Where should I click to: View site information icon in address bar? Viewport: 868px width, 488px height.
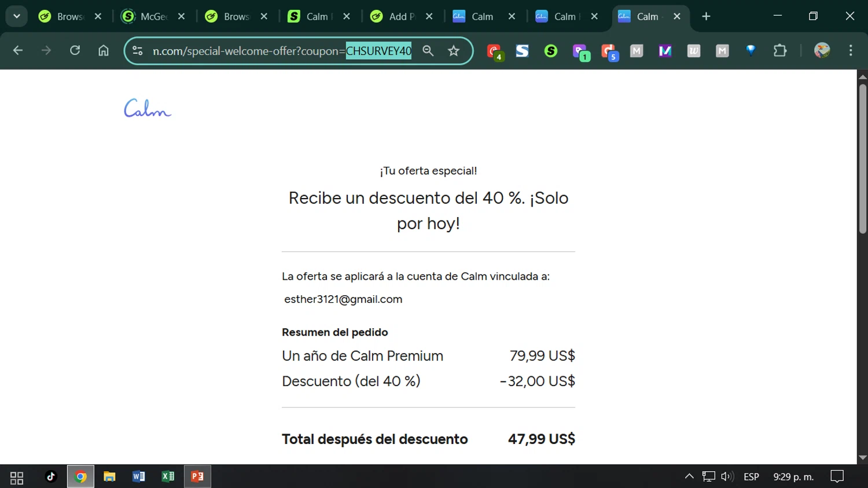[x=138, y=51]
